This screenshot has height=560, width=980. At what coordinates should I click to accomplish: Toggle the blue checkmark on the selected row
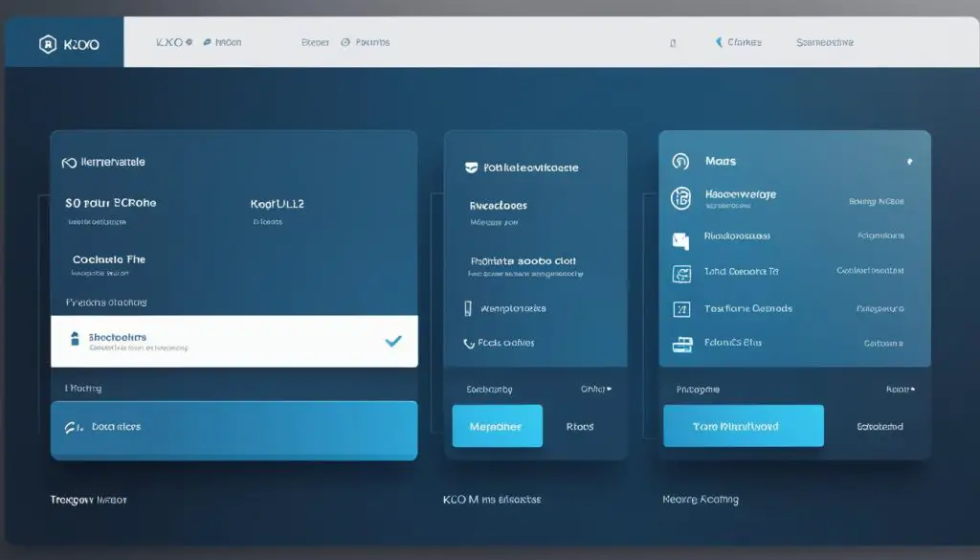click(x=393, y=340)
